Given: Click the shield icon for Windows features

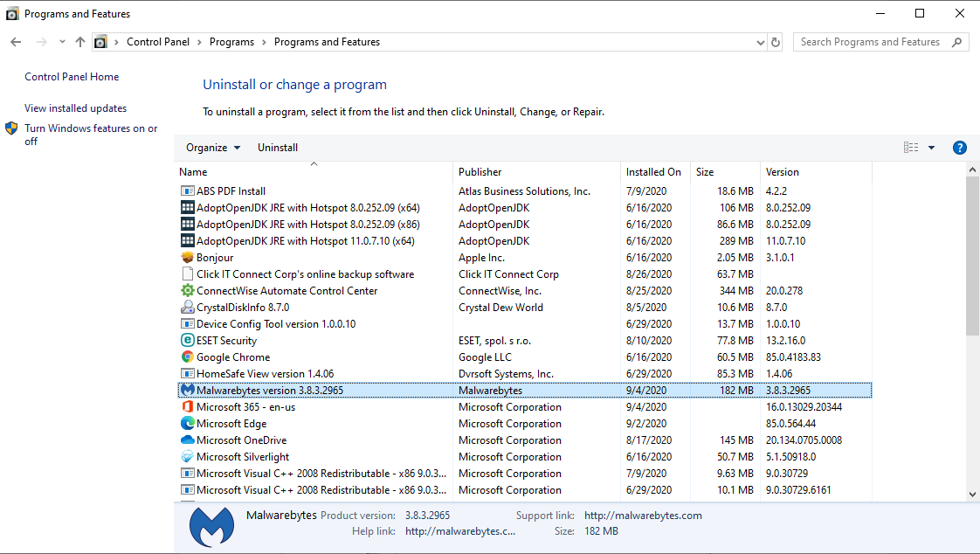Looking at the screenshot, I should [11, 128].
